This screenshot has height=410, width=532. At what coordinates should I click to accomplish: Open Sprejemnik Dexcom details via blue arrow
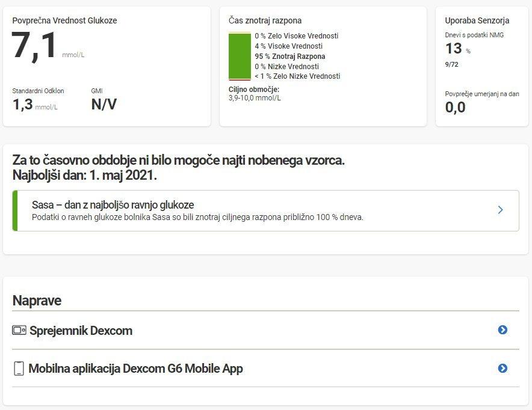point(503,330)
